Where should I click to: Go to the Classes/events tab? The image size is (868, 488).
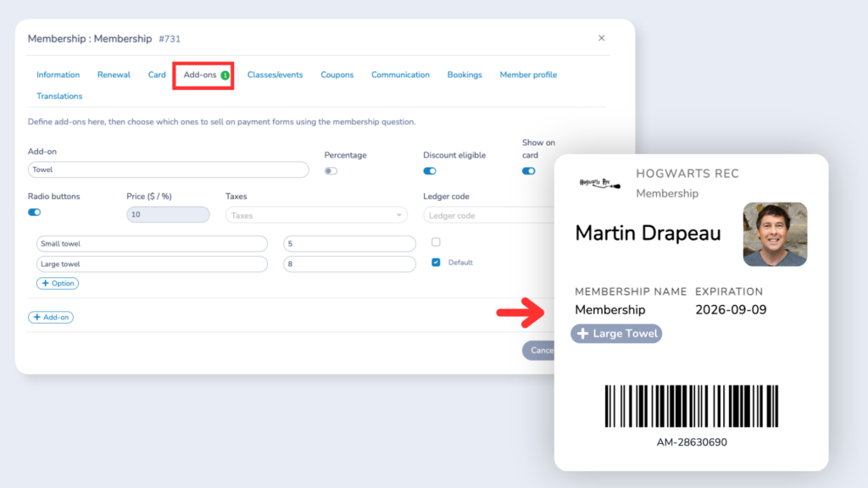275,75
